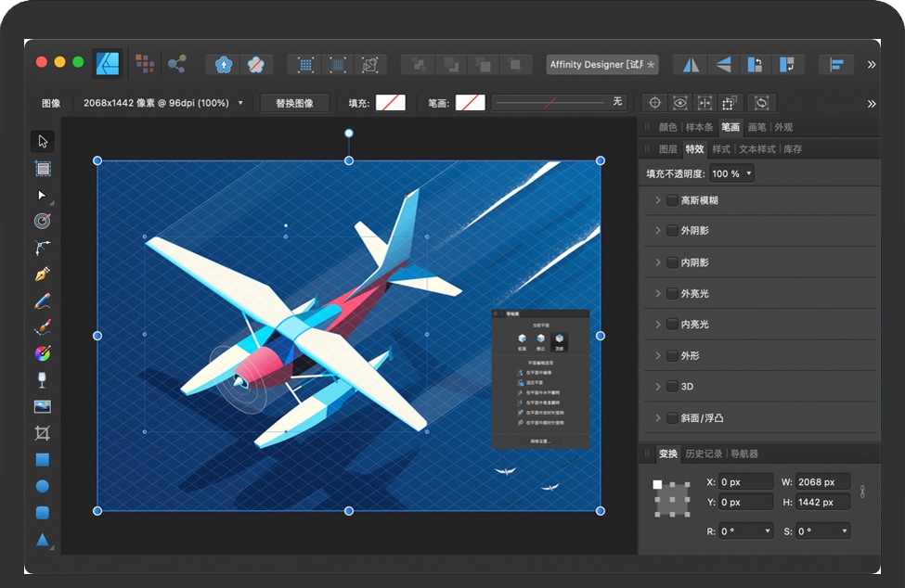Activate the Crop tool
Image resolution: width=905 pixels, height=588 pixels.
pos(43,433)
